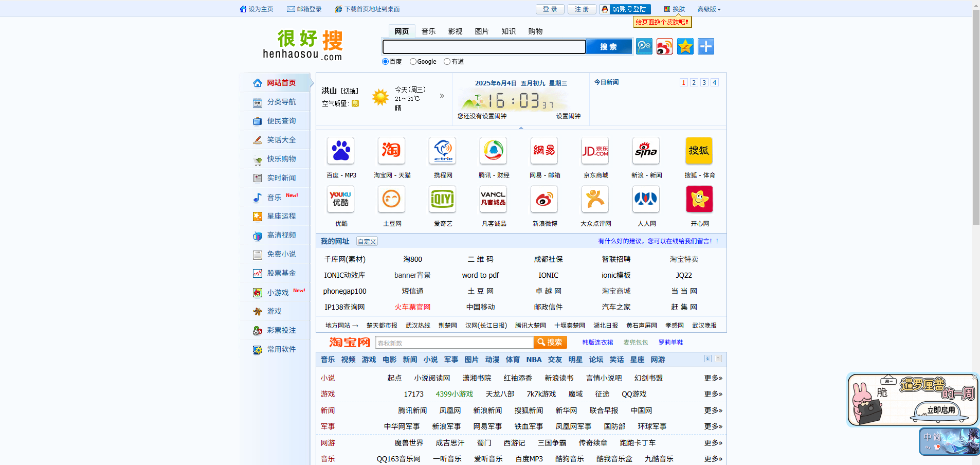Open the Sina Weibo tile under 网易
This screenshot has height=465, width=980.
pos(544,199)
